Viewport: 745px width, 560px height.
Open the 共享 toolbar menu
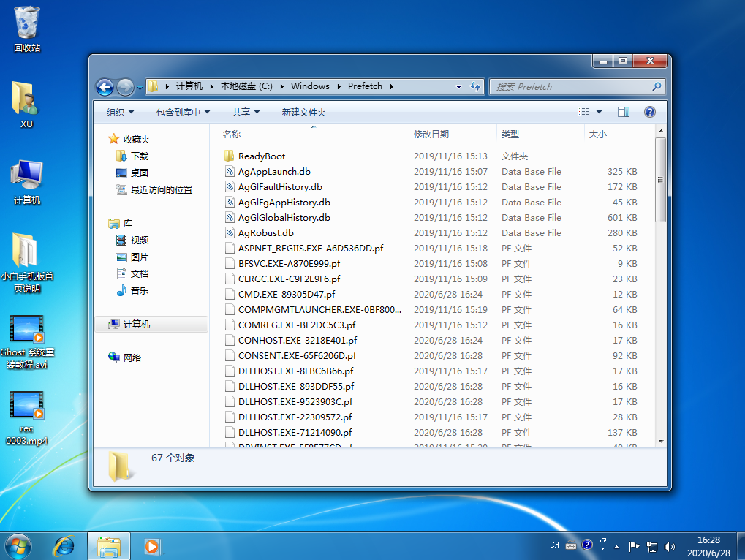pyautogui.click(x=246, y=112)
